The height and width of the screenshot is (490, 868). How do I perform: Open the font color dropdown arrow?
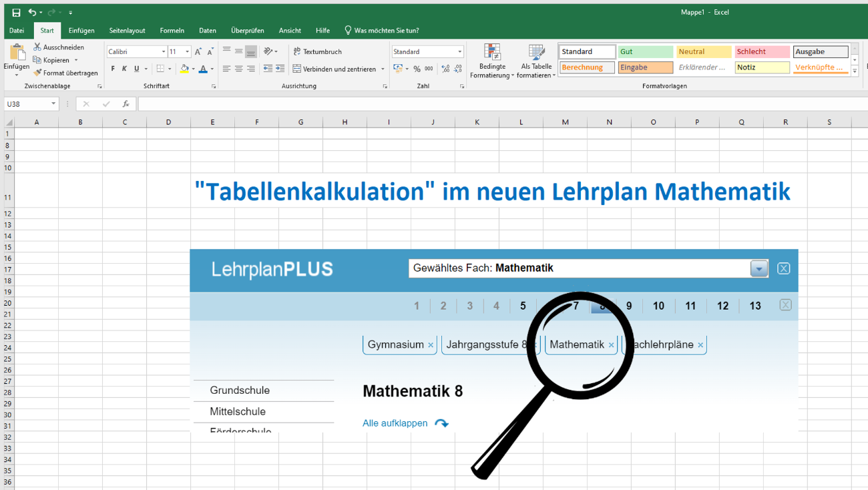[212, 69]
